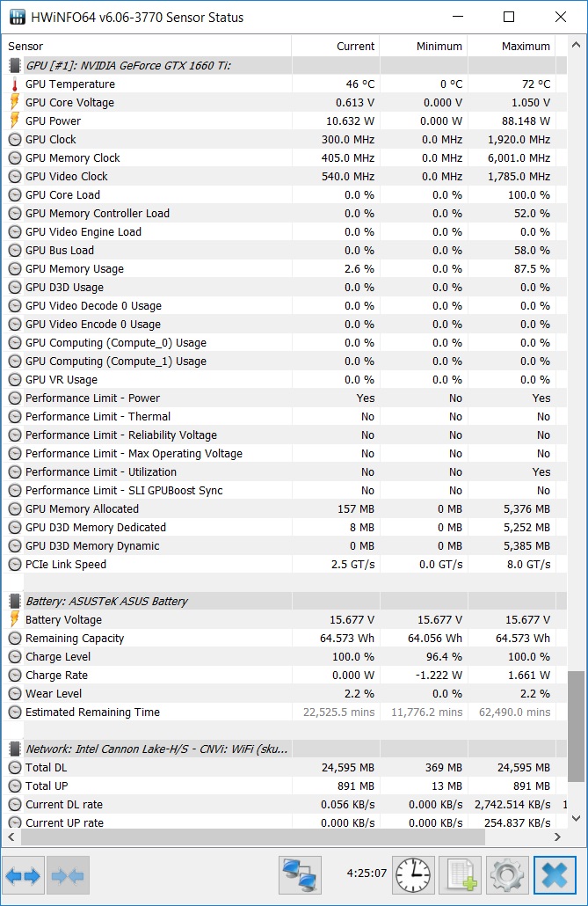588x906 pixels.
Task: Click the clock reset timer icon
Action: coord(414,875)
